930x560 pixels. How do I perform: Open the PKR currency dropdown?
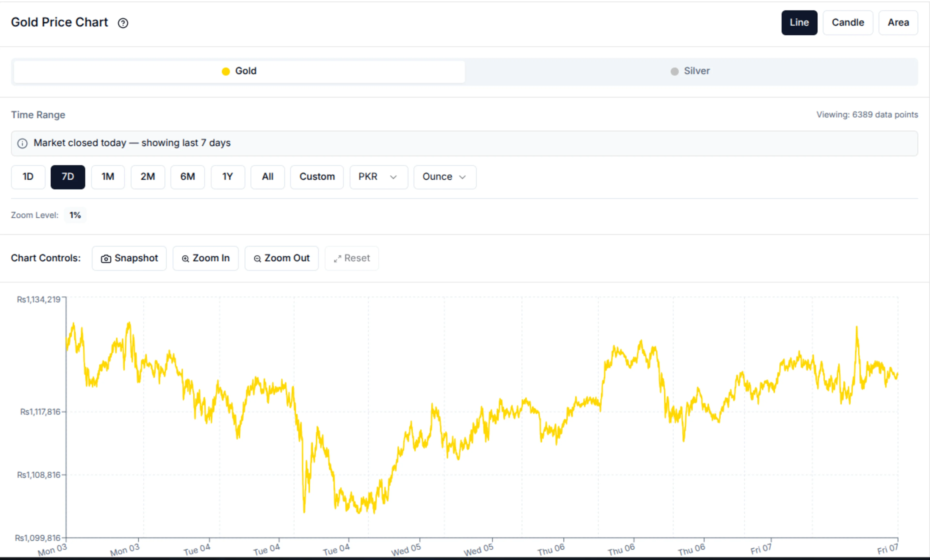point(379,177)
